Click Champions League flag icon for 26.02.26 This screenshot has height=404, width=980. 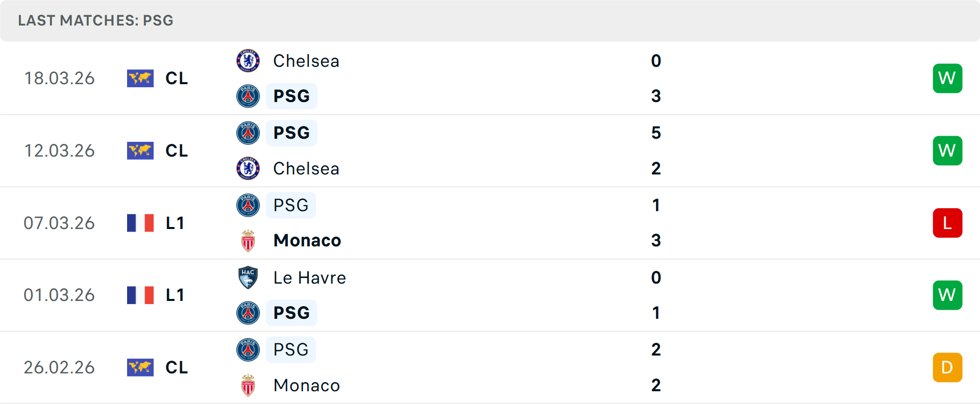(x=140, y=367)
